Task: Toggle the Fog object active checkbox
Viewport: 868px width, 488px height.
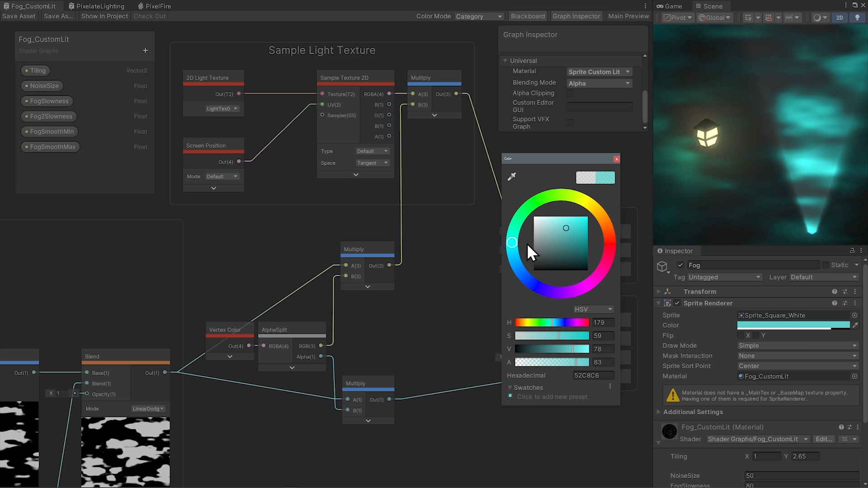Action: [x=680, y=265]
